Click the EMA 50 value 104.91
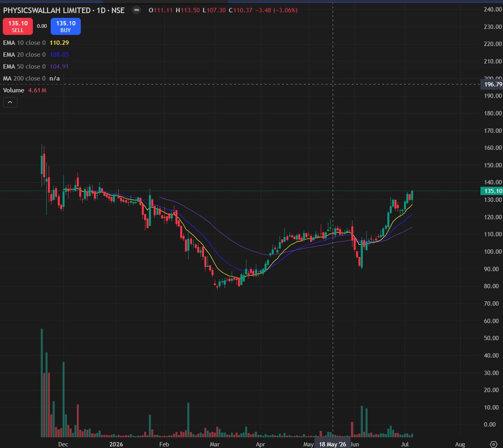Screen dimensions: 503x448 pos(59,66)
